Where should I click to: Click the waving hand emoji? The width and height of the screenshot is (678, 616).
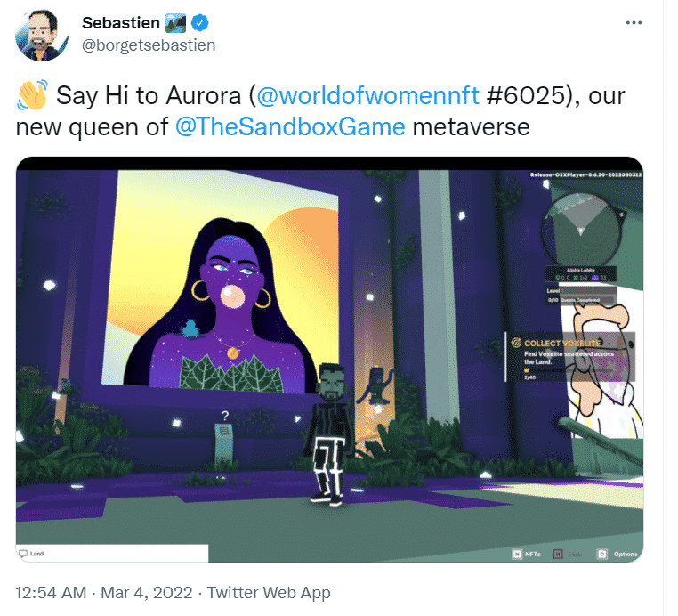pos(32,94)
